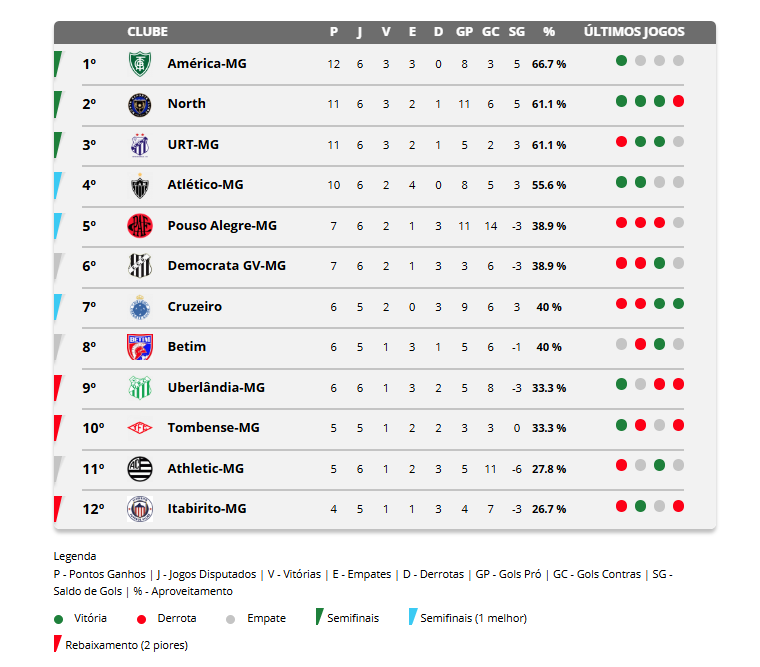This screenshot has height=667, width=760.
Task: Select the CLUBE column header
Action: 148,32
